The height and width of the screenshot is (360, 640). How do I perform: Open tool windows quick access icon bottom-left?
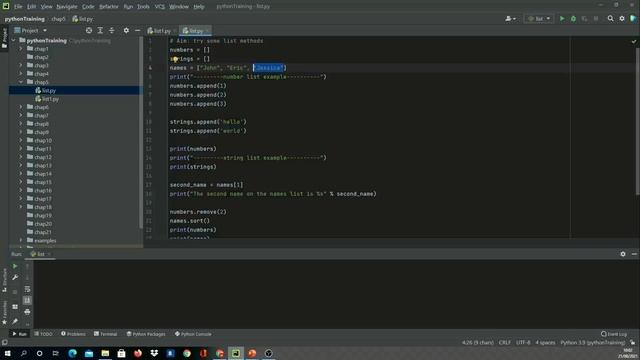point(4,343)
